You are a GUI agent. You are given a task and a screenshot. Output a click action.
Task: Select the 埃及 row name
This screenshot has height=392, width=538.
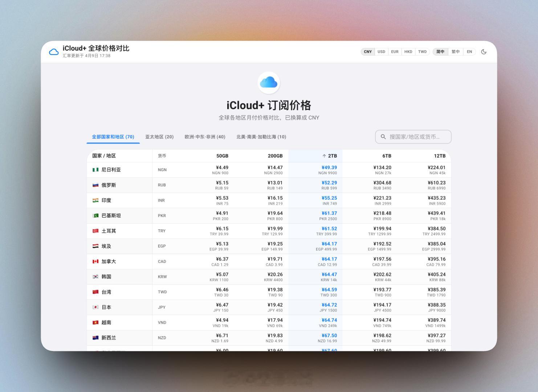click(x=106, y=246)
